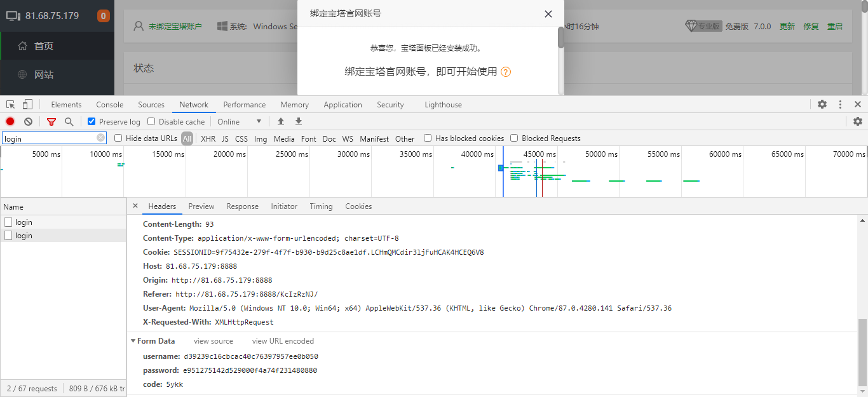Viewport: 868px width, 397px height.
Task: Open the network search magnifier
Action: [x=69, y=121]
